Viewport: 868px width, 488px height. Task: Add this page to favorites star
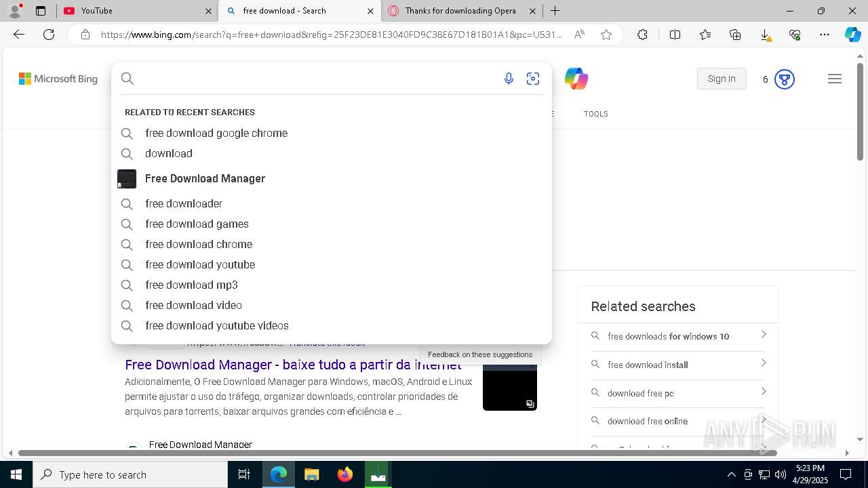pyautogui.click(x=606, y=35)
